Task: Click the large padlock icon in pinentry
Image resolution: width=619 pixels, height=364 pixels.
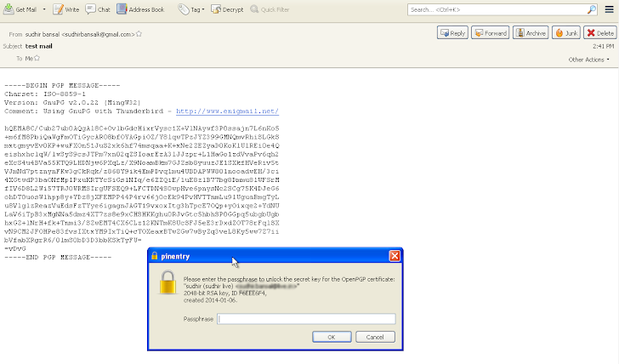Action: point(168,282)
